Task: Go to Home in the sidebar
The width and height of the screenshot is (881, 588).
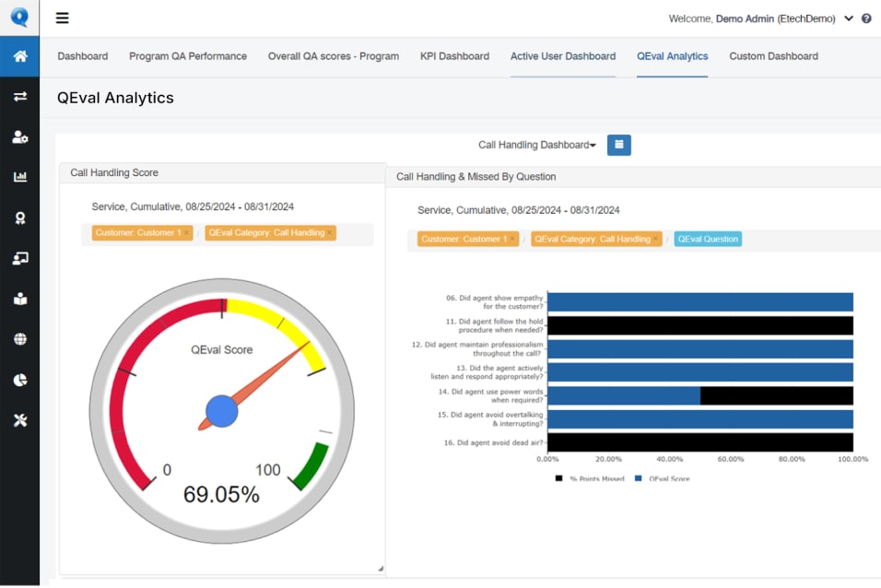Action: click(19, 56)
